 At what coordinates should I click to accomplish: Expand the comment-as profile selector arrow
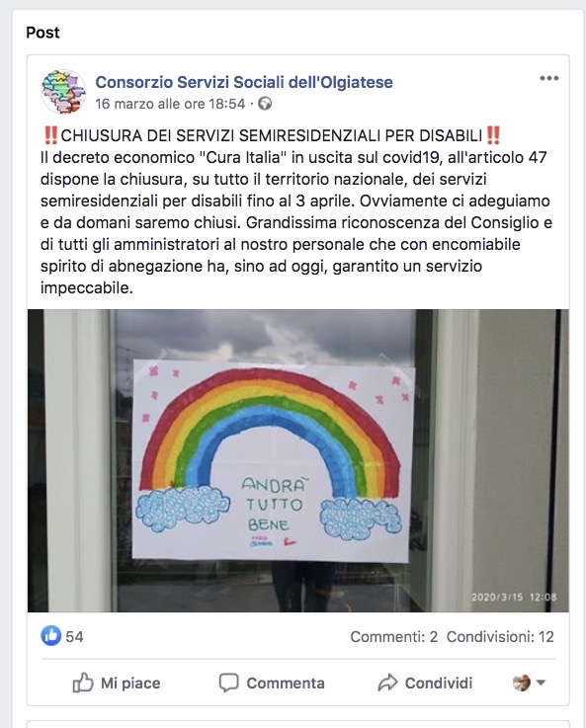coord(541,683)
